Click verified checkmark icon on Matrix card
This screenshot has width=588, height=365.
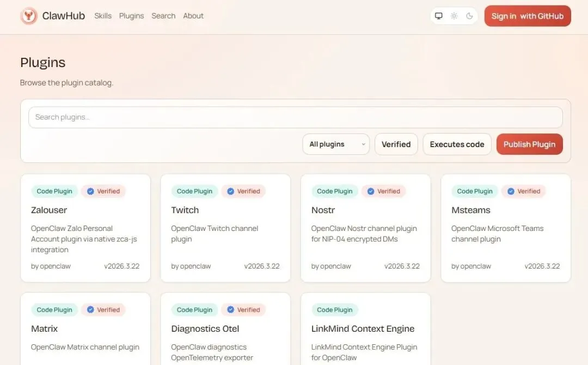pyautogui.click(x=90, y=309)
